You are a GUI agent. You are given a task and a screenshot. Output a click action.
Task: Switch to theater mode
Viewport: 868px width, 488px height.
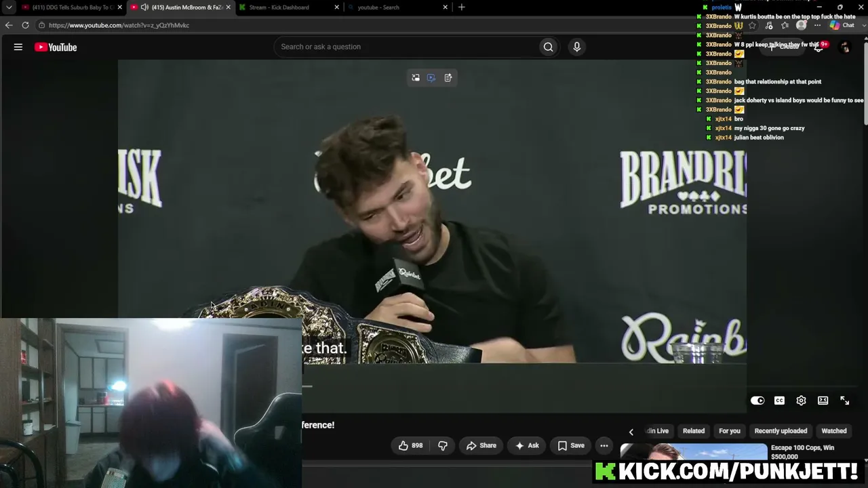[x=823, y=401]
